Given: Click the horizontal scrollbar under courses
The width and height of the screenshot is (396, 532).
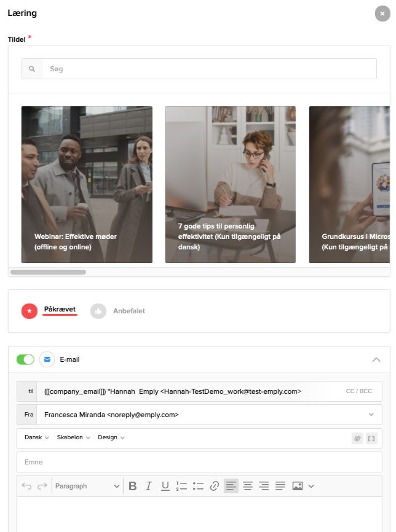Looking at the screenshot, I should tap(49, 272).
